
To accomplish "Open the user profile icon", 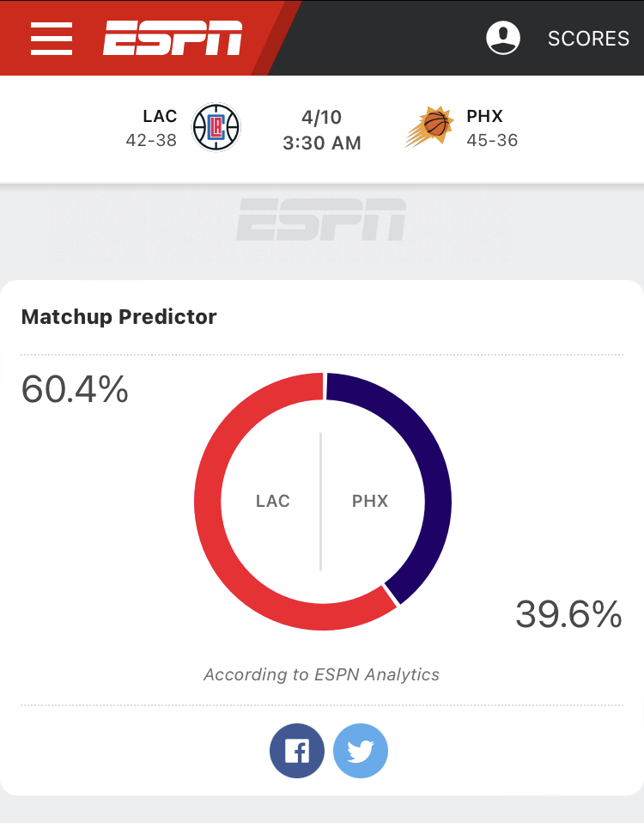I will (503, 38).
